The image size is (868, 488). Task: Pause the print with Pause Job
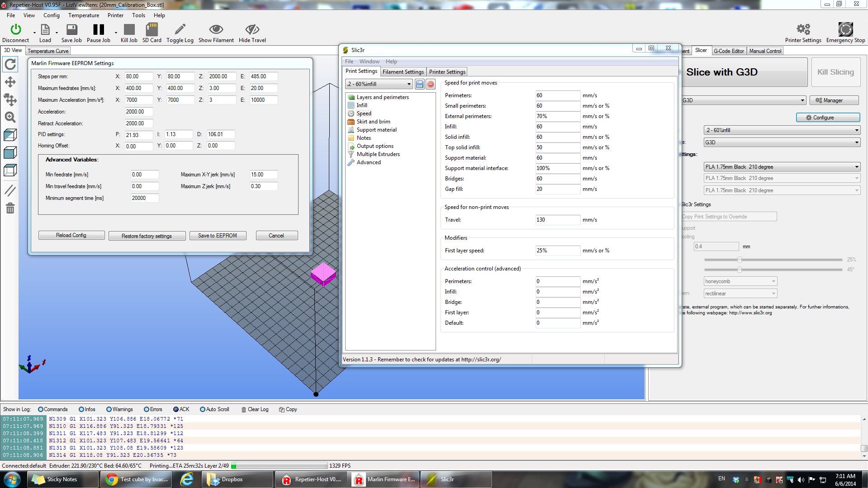click(98, 30)
